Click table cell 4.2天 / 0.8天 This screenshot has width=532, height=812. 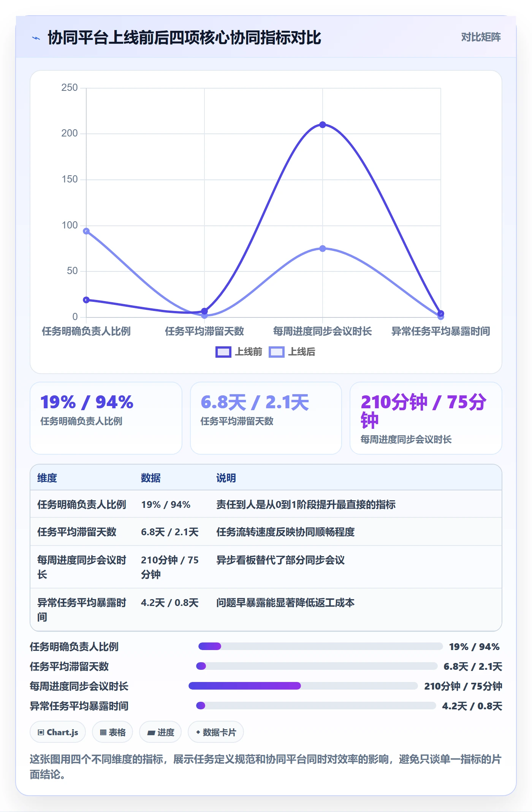(x=170, y=603)
